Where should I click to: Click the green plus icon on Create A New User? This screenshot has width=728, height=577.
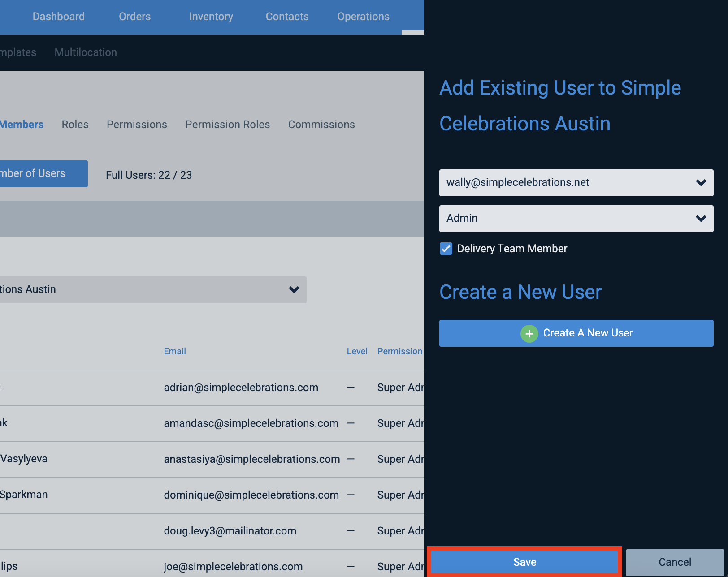529,333
